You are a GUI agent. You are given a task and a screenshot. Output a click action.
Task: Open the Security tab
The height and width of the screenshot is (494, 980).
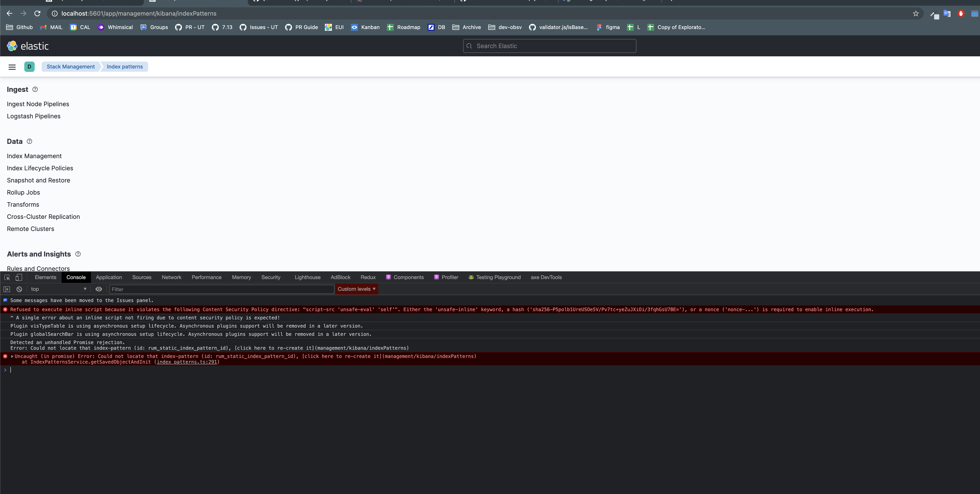click(x=271, y=278)
